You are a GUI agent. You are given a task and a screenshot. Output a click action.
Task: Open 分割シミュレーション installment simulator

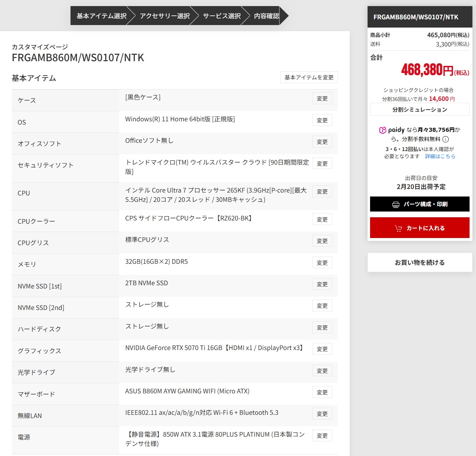[x=419, y=110]
